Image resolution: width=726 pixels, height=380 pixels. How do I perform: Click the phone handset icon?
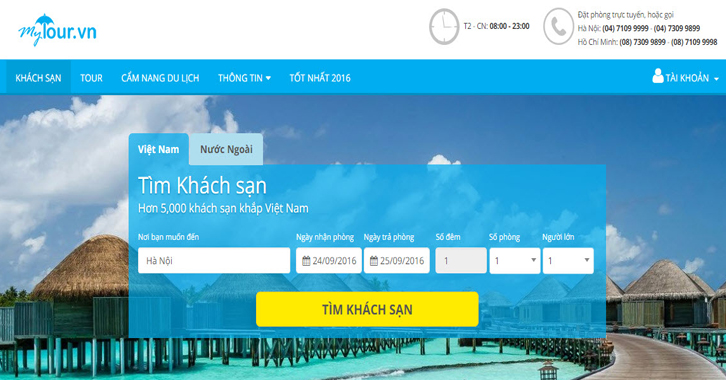click(558, 27)
